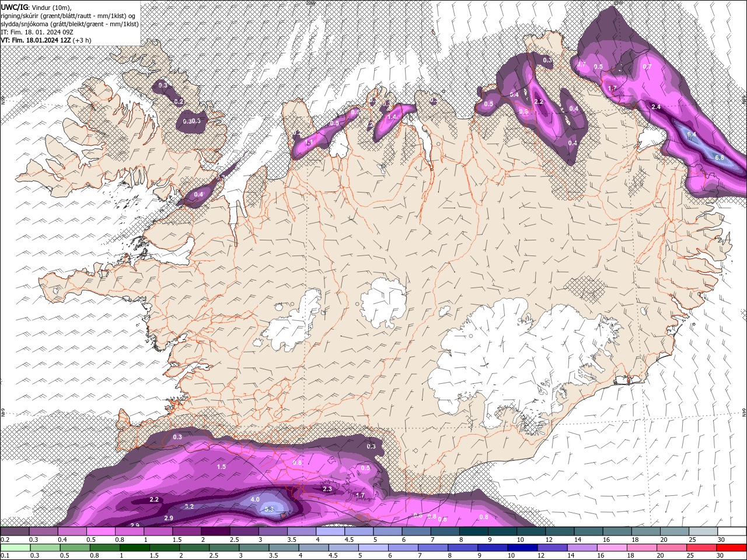Click the 3.2 value label
Image resolution: width=747 pixels, height=560 pixels.
pyautogui.click(x=189, y=506)
